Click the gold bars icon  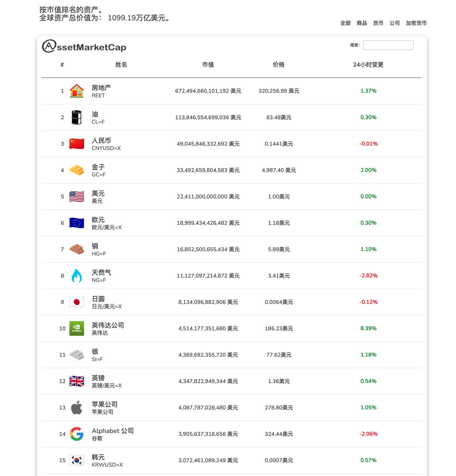click(77, 170)
